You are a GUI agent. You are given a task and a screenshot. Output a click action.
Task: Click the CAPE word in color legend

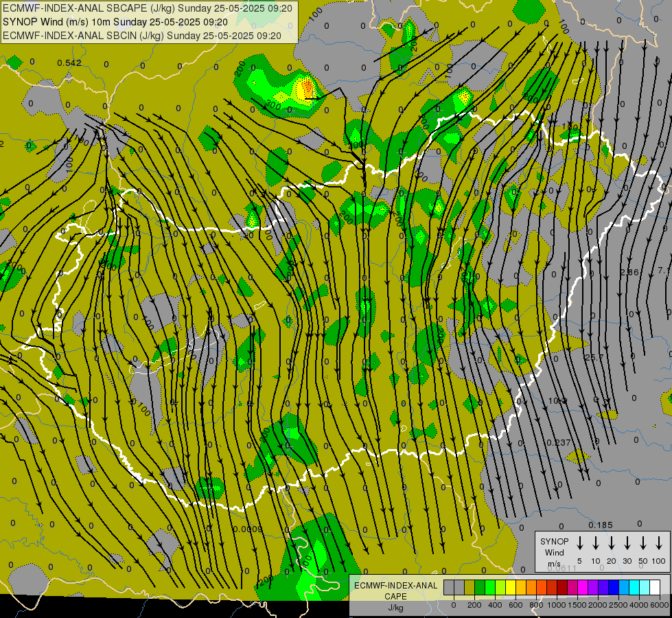tap(395, 596)
